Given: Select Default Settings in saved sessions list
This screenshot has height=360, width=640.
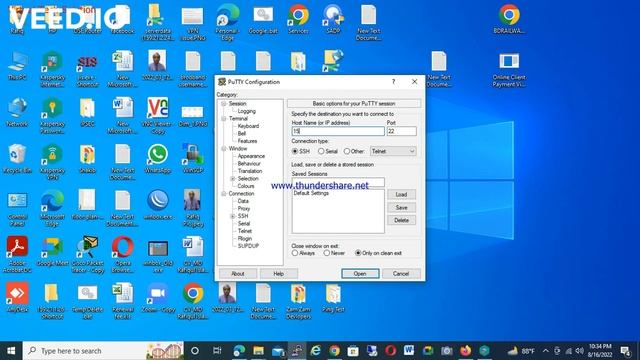Looking at the screenshot, I should (311, 193).
